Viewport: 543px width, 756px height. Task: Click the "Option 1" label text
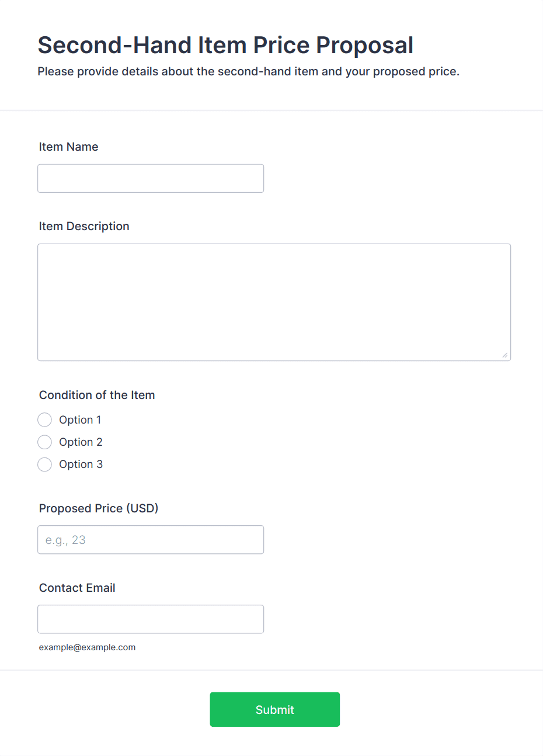tap(80, 420)
